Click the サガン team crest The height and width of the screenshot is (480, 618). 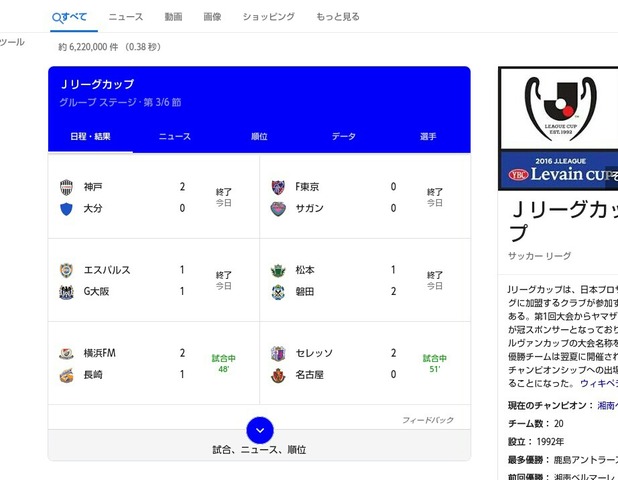(278, 209)
